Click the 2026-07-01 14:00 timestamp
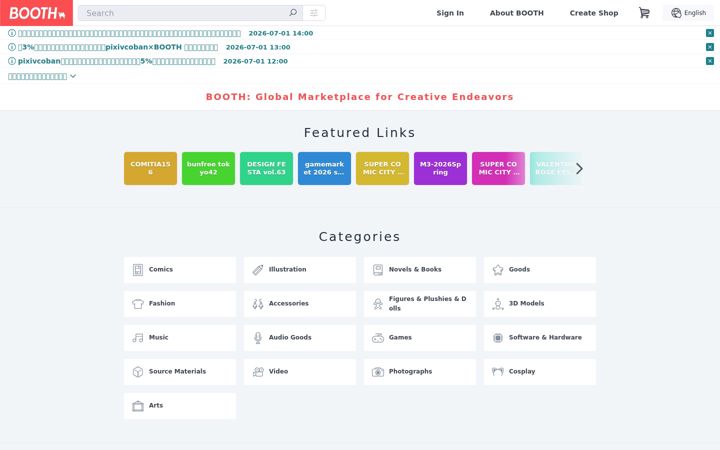 pyautogui.click(x=281, y=33)
